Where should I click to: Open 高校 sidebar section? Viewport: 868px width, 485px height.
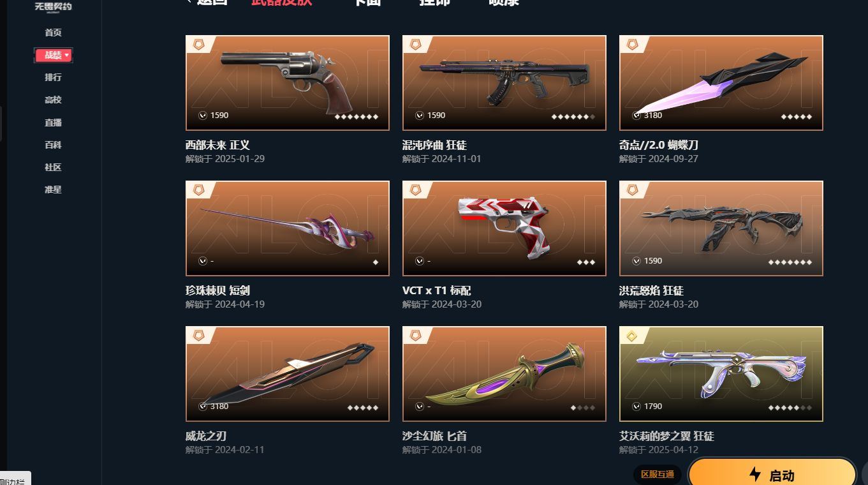[x=53, y=100]
